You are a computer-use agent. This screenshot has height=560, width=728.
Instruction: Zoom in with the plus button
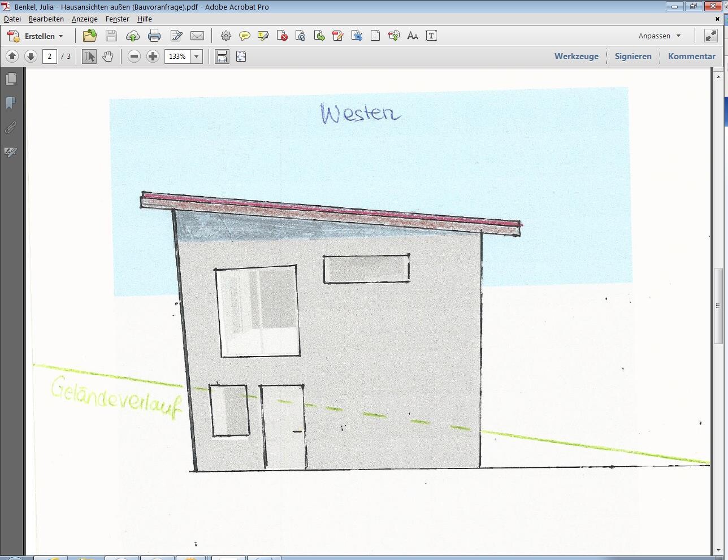coord(153,57)
